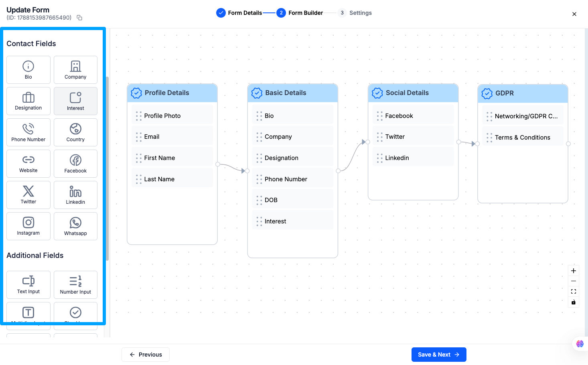This screenshot has width=588, height=365.
Task: Fit the flow view to the screen
Action: click(574, 292)
